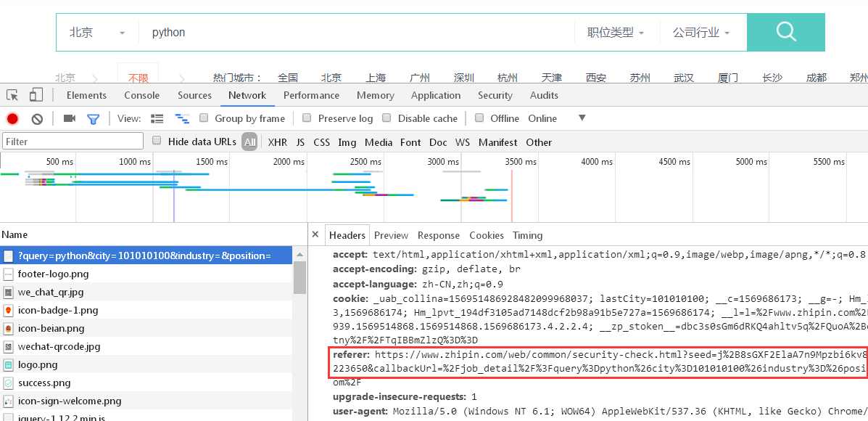Select the success.png request

point(146,383)
